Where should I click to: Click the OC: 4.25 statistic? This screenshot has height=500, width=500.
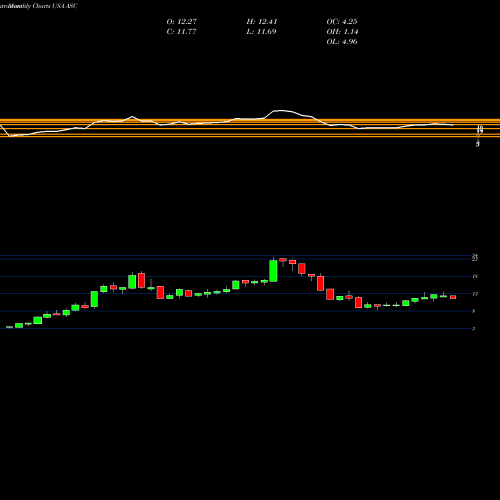click(342, 22)
